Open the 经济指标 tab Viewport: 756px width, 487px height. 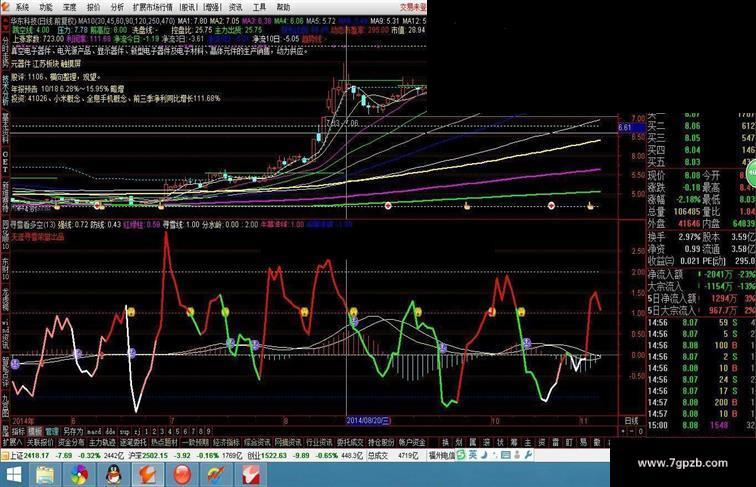(226, 442)
